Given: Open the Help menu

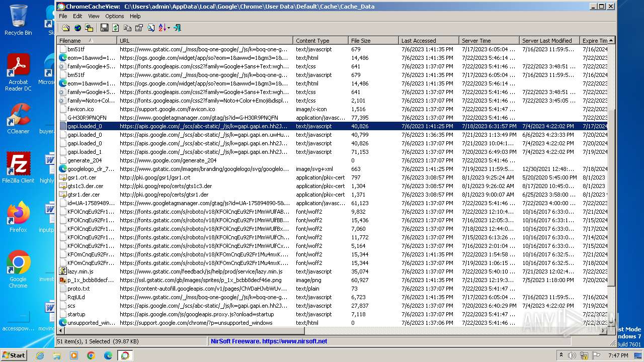Looking at the screenshot, I should pyautogui.click(x=135, y=16).
